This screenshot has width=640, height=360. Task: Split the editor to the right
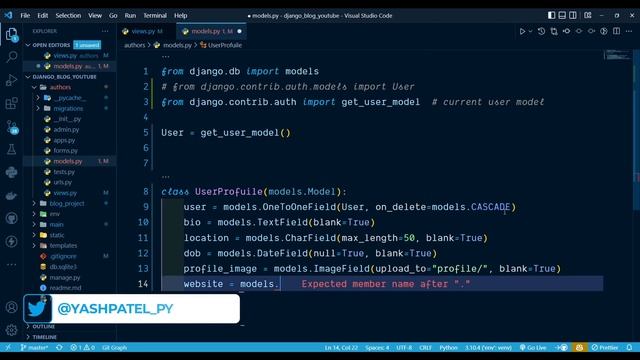pyautogui.click(x=616, y=31)
